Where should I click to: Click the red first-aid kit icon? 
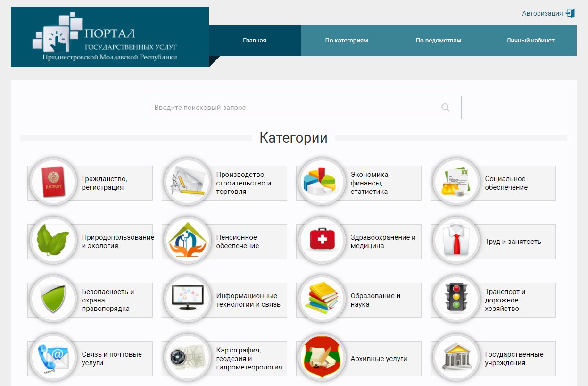click(322, 241)
